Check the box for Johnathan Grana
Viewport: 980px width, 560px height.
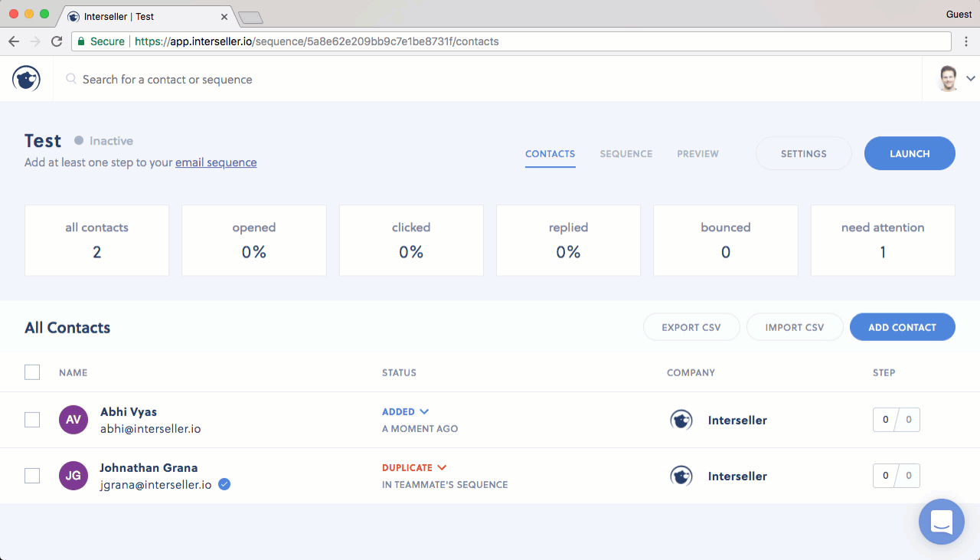pos(32,476)
